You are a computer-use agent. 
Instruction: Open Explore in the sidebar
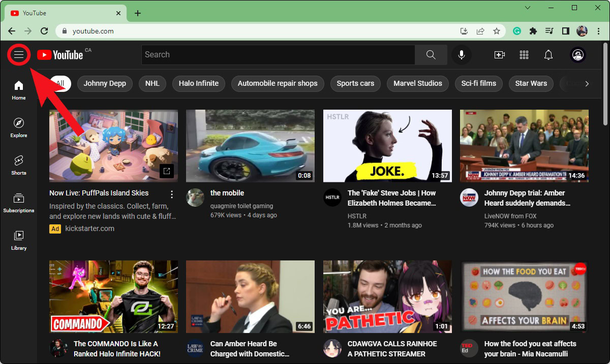tap(19, 127)
